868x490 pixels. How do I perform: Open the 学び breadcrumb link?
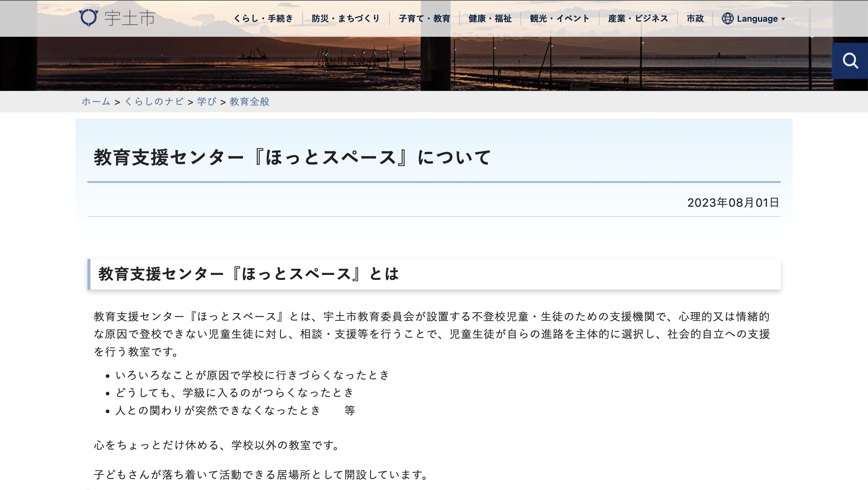(x=206, y=102)
